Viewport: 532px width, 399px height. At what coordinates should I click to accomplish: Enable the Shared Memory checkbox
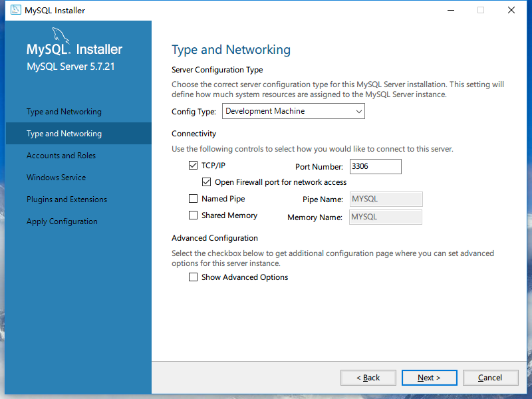[194, 215]
